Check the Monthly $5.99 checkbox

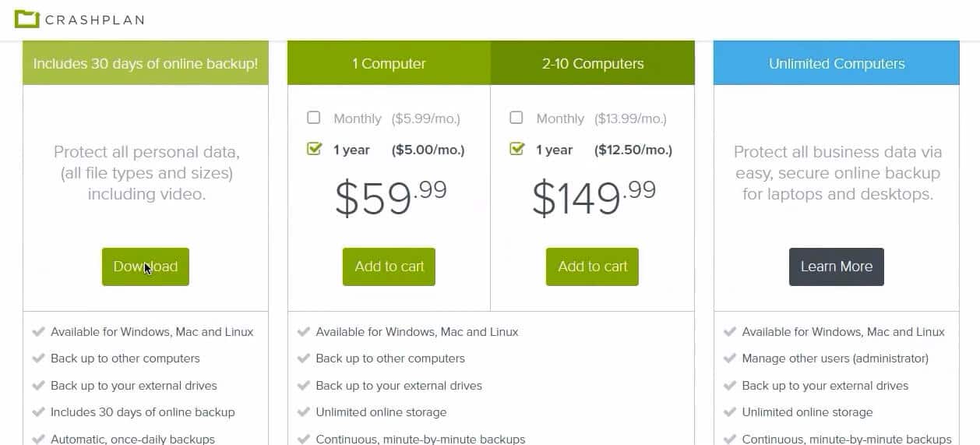314,118
